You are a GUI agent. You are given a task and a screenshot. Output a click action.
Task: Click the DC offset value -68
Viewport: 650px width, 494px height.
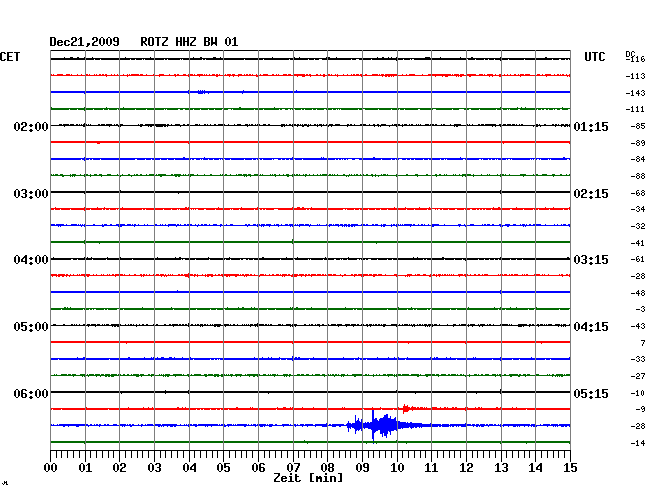click(x=638, y=193)
